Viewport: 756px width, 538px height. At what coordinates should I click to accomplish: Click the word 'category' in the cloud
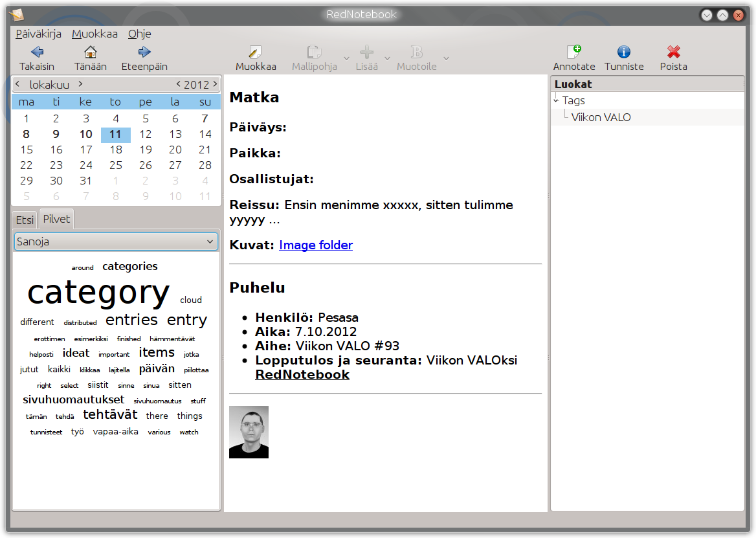tap(98, 293)
